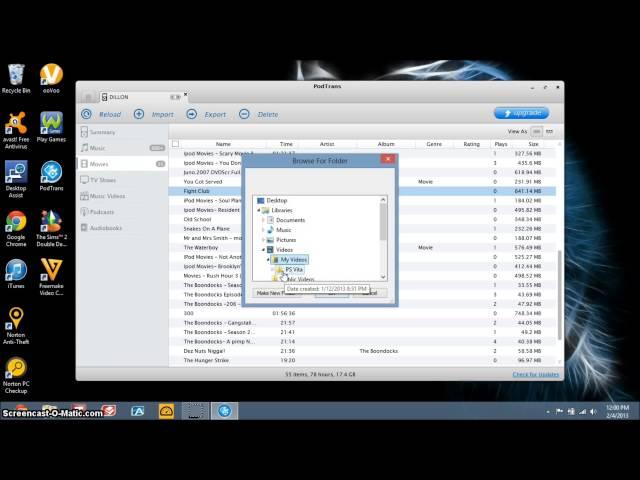Open Norton PC Checkup desktop icon
This screenshot has width=640, height=480.
[x=16, y=375]
